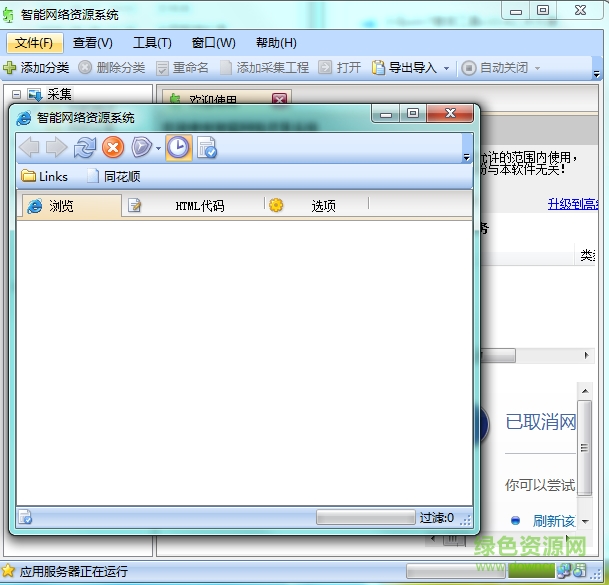
Task: Expand browser toolbar overflow arrow
Action: (467, 157)
